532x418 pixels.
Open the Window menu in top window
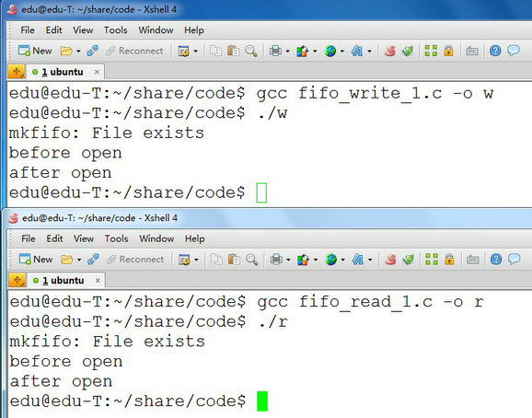pos(156,30)
